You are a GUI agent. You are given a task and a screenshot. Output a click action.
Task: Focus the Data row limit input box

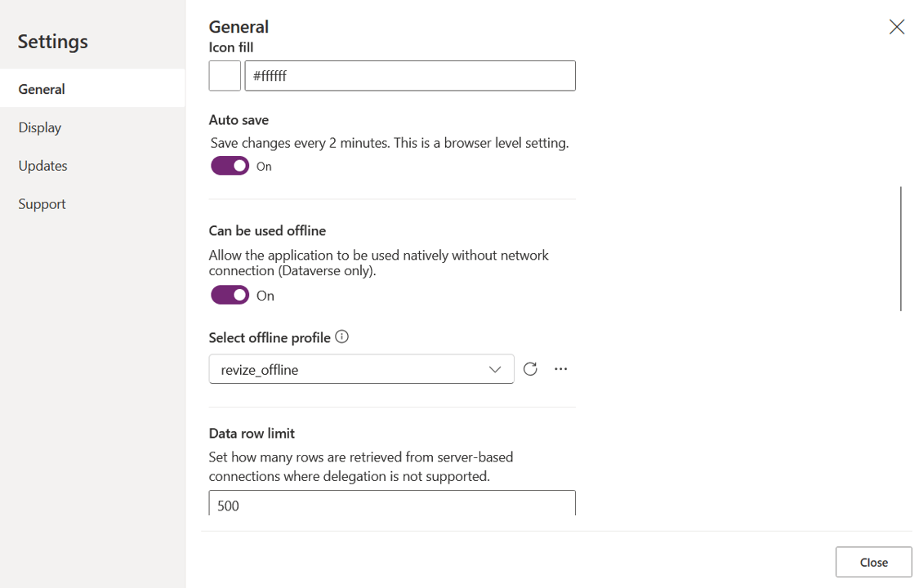click(391, 505)
